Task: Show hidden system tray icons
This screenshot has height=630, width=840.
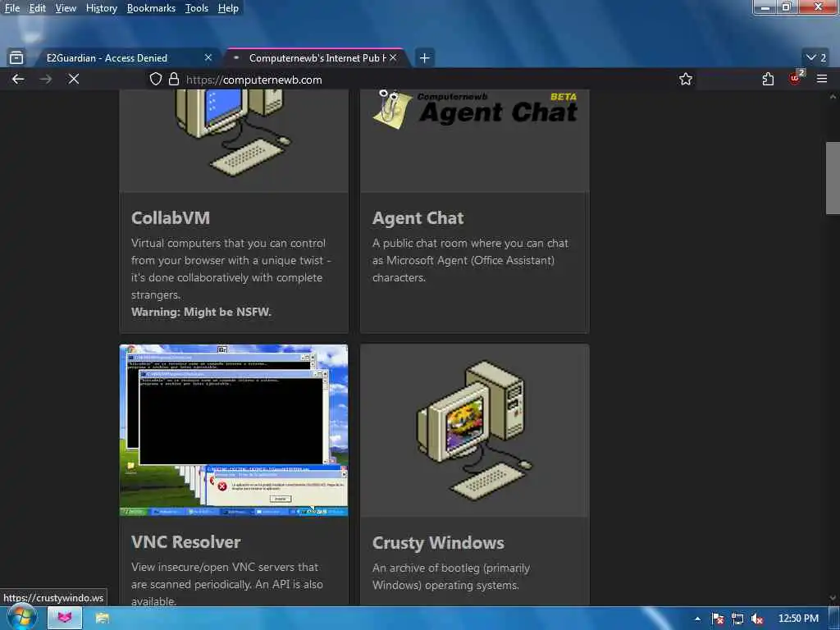Action: (x=697, y=619)
